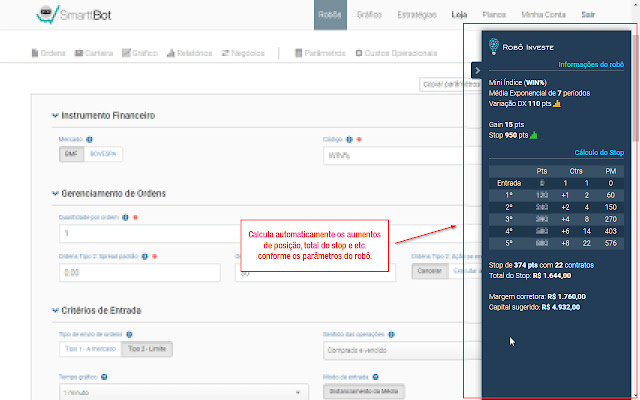Open the Loja menu item
Screen dimensions: 640x400
pos(459,15)
